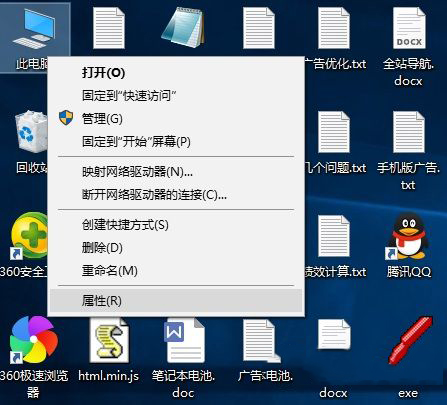Choose 打开(O) in the context menu
This screenshot has width=447, height=405.
(176, 73)
